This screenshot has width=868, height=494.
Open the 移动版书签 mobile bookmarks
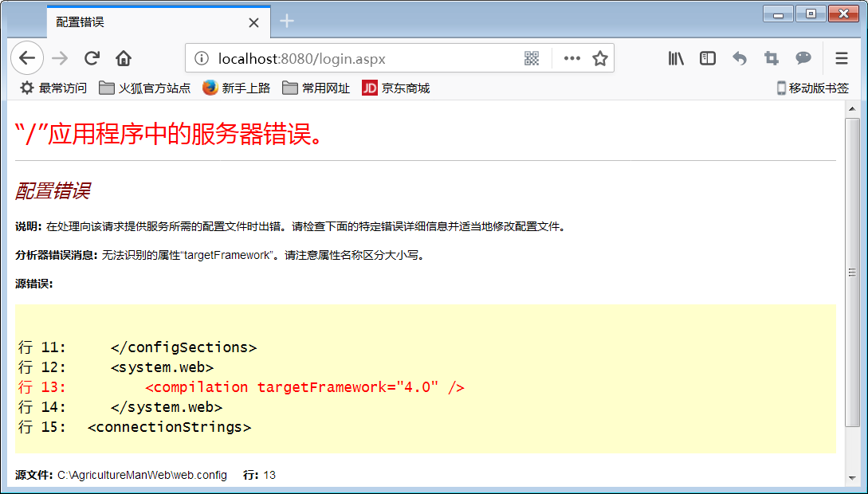coord(813,88)
